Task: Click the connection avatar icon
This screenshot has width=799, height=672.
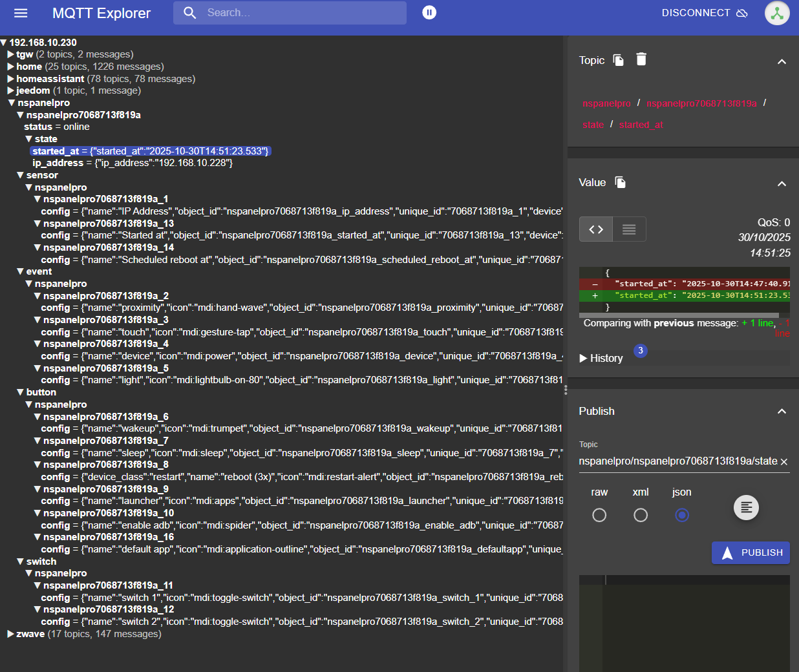Action: (777, 13)
